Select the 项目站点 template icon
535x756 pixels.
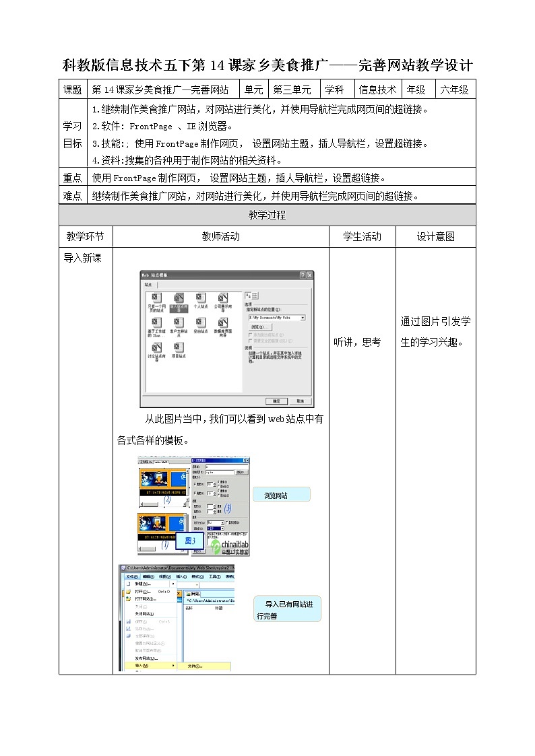point(179,350)
